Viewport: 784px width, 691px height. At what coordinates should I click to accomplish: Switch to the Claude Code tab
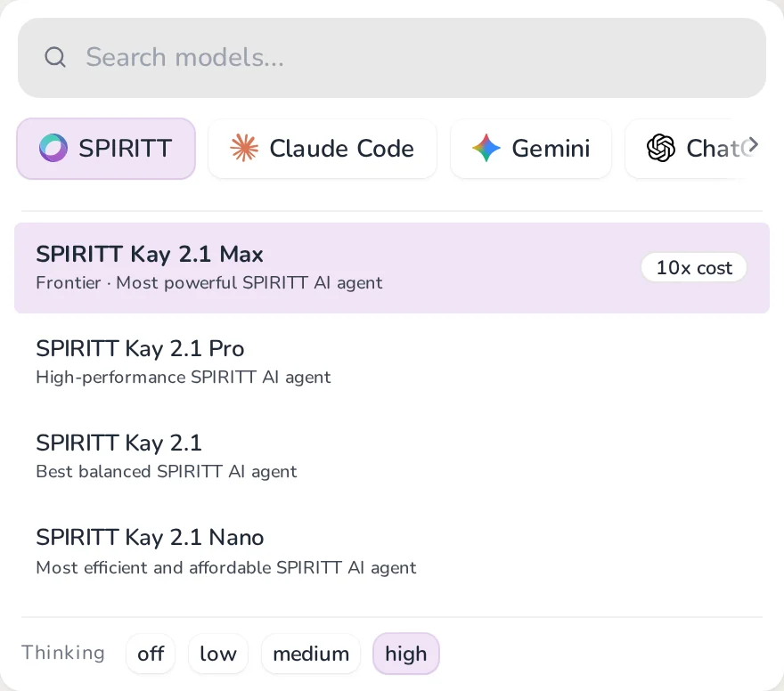(x=323, y=149)
